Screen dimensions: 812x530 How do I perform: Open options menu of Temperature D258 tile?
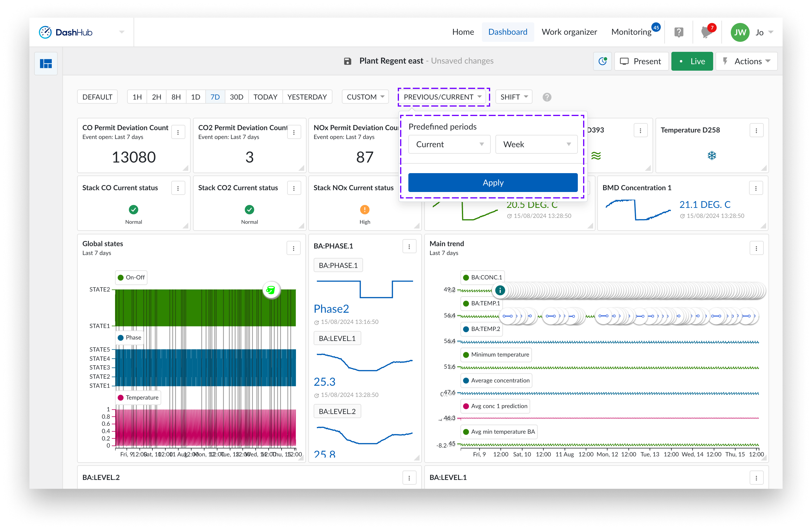tap(756, 131)
